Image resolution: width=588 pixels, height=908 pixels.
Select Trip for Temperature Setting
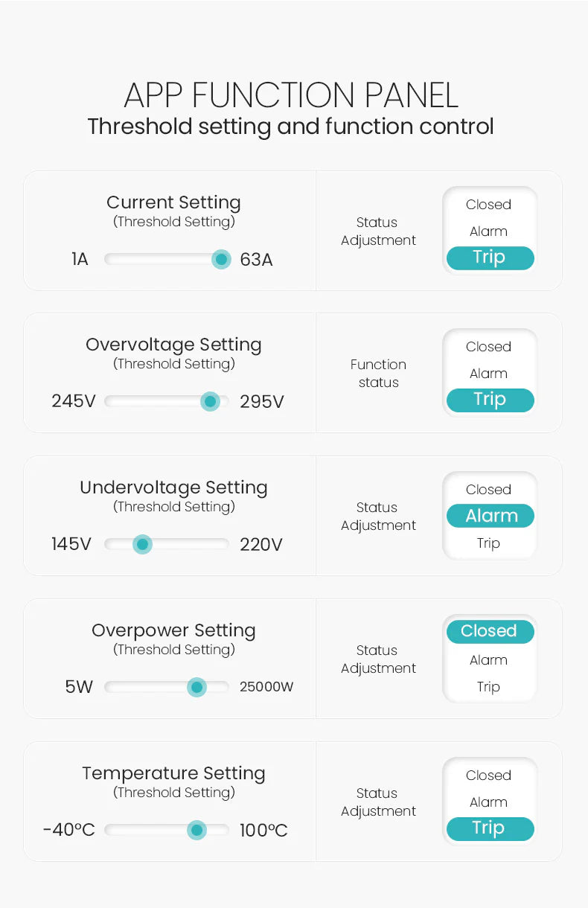coord(490,828)
